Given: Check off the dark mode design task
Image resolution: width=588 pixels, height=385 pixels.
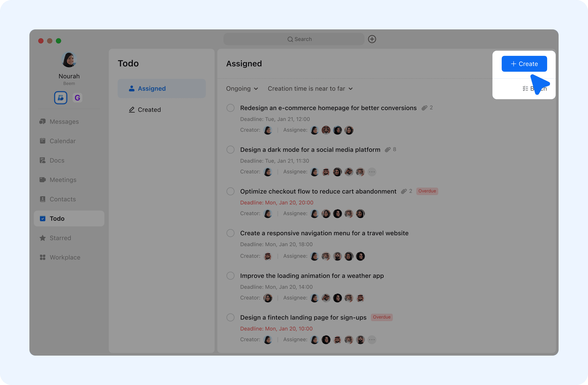Looking at the screenshot, I should pos(230,150).
